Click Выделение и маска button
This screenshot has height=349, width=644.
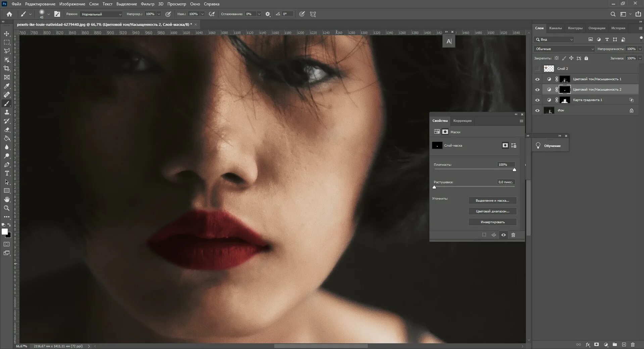[x=492, y=201]
